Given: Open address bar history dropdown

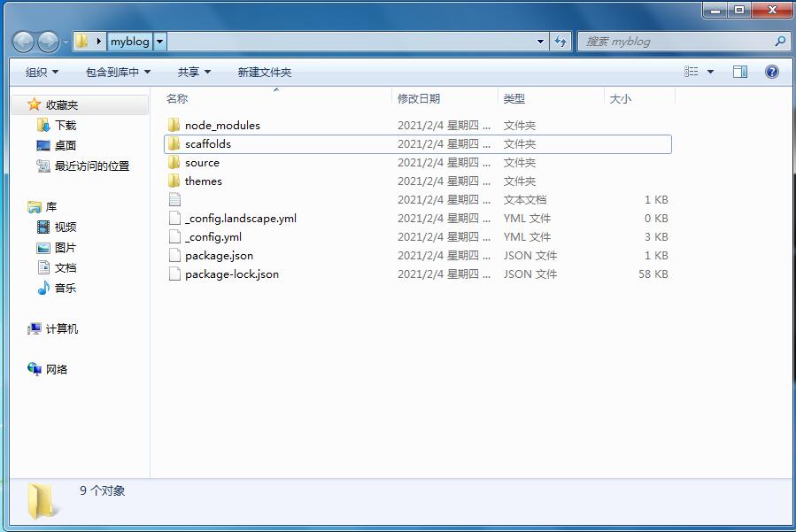Looking at the screenshot, I should coord(541,41).
